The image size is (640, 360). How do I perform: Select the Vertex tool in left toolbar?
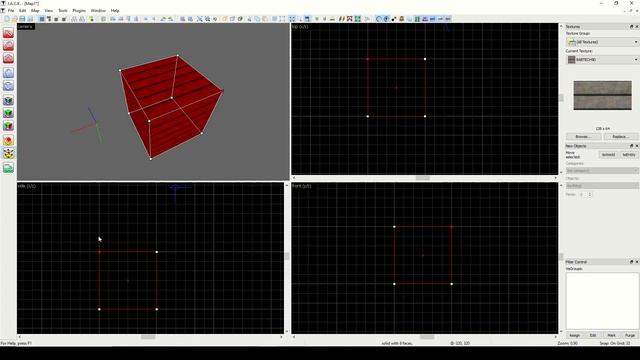pos(8,153)
